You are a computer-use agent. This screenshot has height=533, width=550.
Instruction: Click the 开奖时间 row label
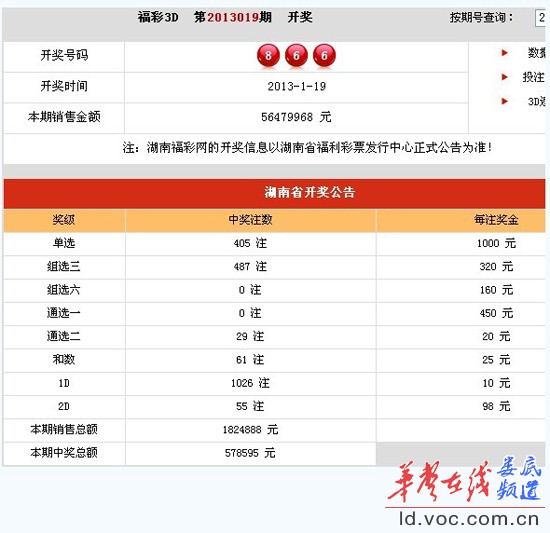64,86
